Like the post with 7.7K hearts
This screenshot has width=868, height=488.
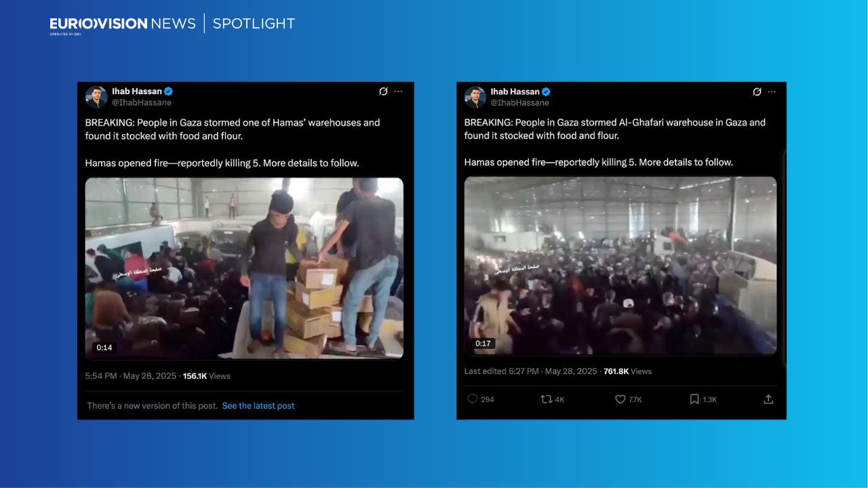(620, 399)
